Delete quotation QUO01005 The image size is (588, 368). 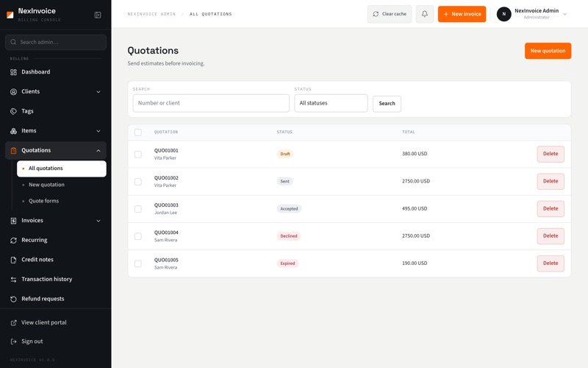pos(551,263)
